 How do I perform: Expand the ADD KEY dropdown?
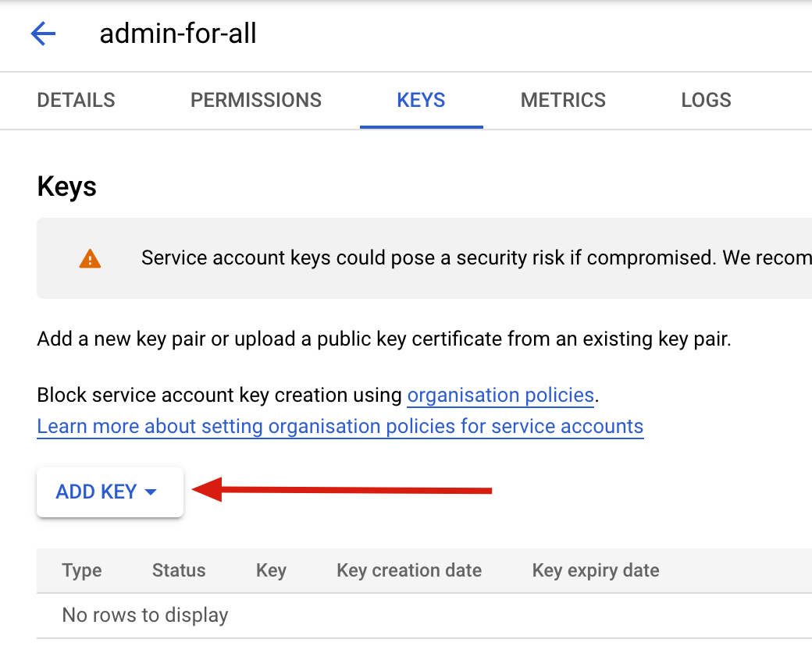pos(109,492)
